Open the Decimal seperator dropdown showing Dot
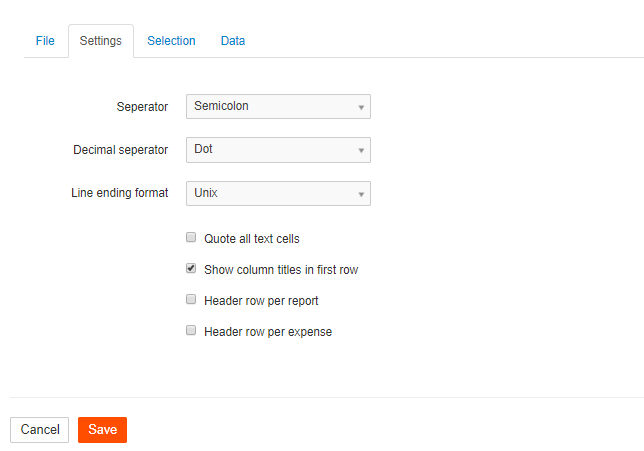 278,150
